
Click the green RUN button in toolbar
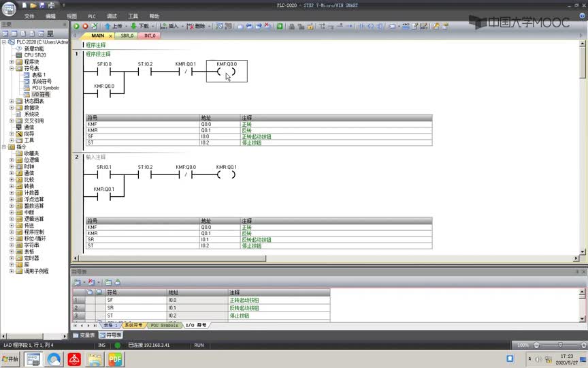tap(76, 26)
